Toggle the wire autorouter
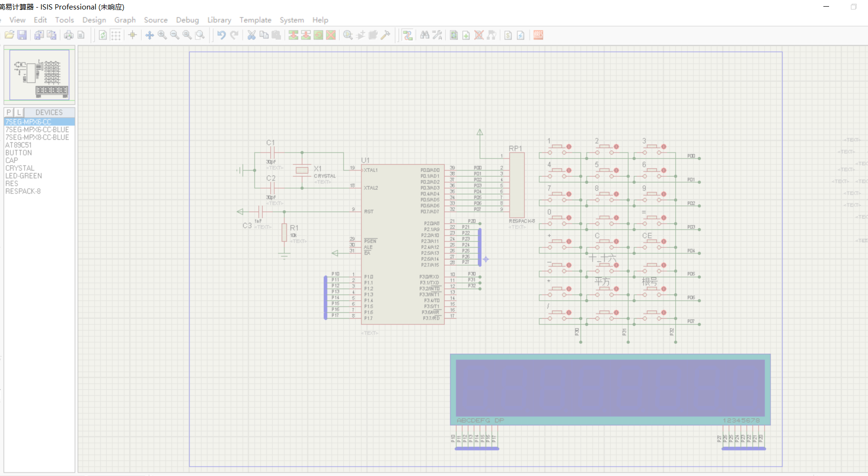 (407, 35)
